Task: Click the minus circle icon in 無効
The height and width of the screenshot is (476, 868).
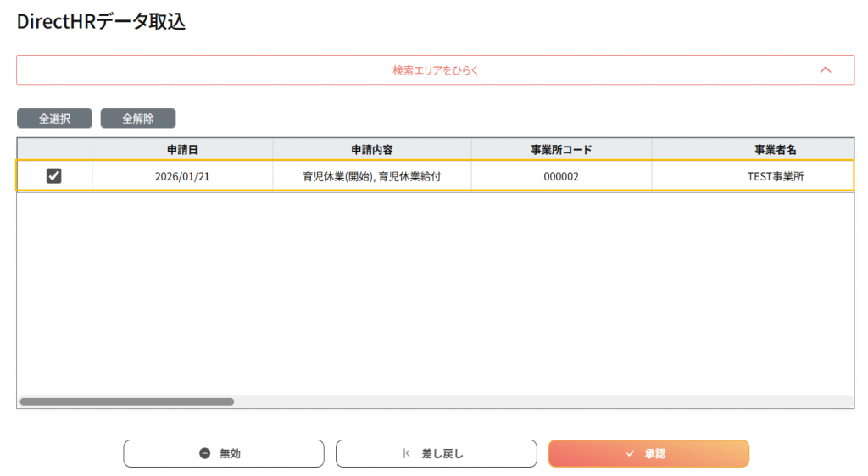Action: (204, 454)
